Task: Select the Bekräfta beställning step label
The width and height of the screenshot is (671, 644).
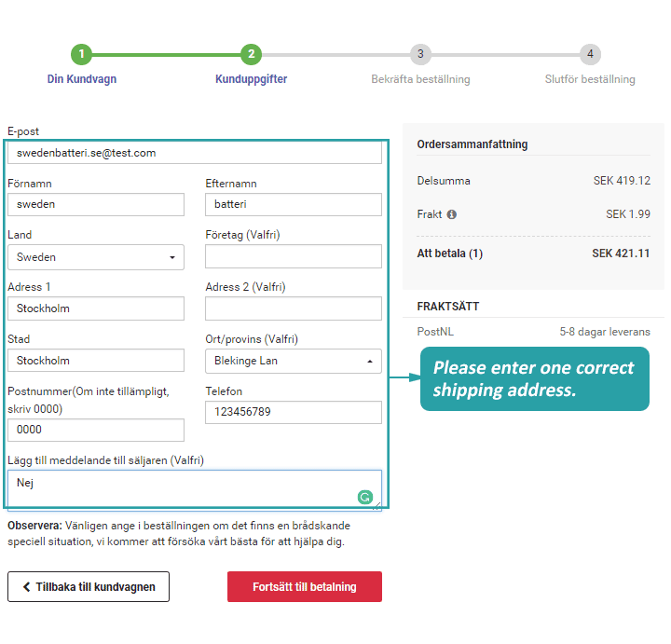Action: tap(420, 79)
